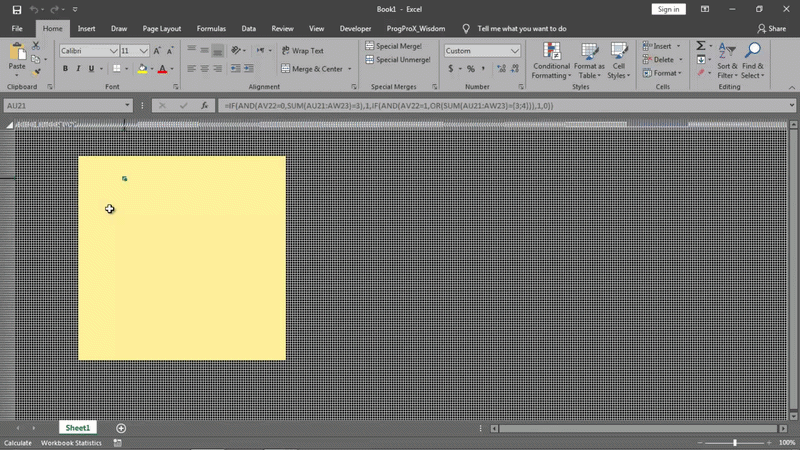The width and height of the screenshot is (800, 450).
Task: Switch to the Data tab
Action: tap(248, 29)
